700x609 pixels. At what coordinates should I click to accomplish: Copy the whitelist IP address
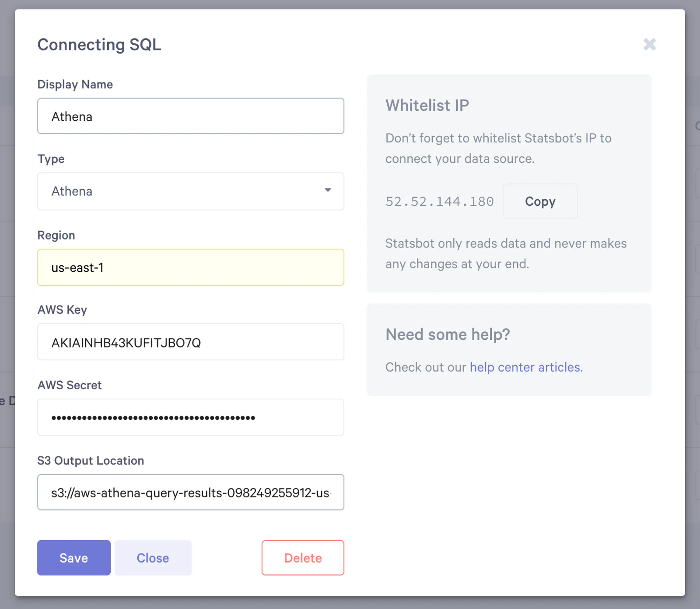tap(540, 201)
